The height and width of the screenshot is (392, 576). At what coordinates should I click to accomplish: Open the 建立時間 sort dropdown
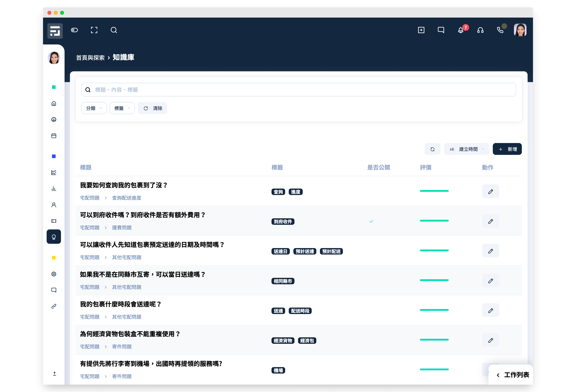coord(466,149)
